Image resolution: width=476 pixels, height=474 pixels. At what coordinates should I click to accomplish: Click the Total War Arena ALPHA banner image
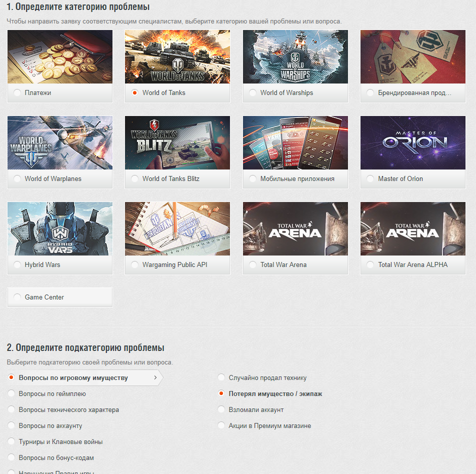point(413,228)
